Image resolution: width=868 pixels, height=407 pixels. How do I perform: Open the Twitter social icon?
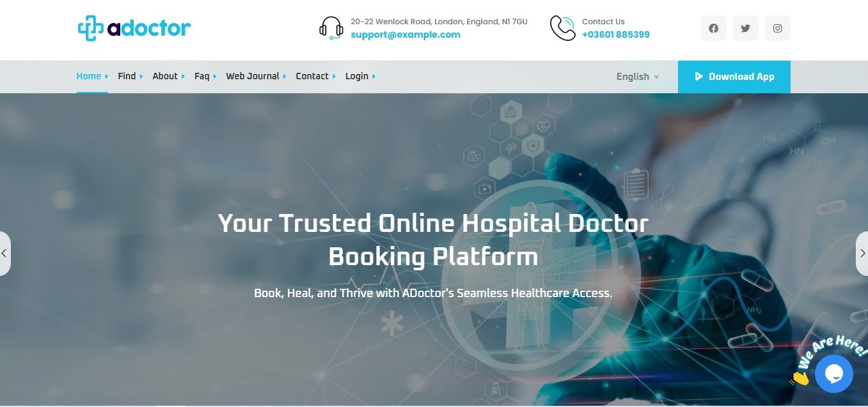(x=745, y=29)
